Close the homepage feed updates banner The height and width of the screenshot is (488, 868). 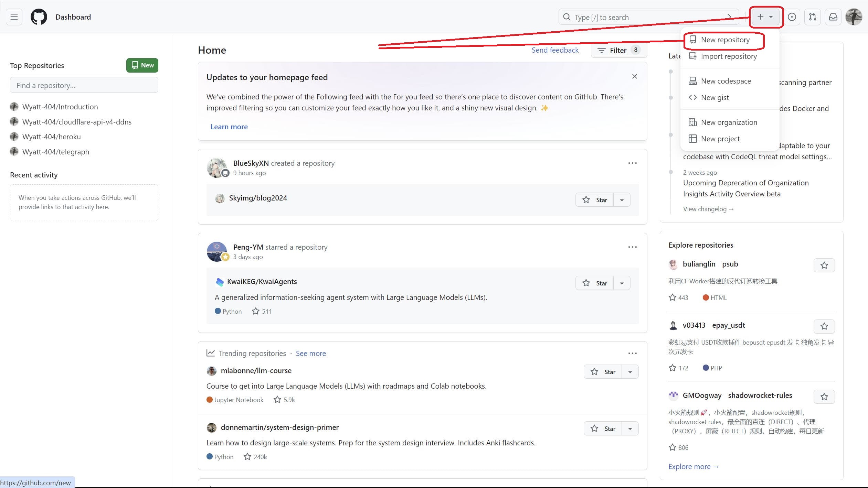tap(635, 76)
